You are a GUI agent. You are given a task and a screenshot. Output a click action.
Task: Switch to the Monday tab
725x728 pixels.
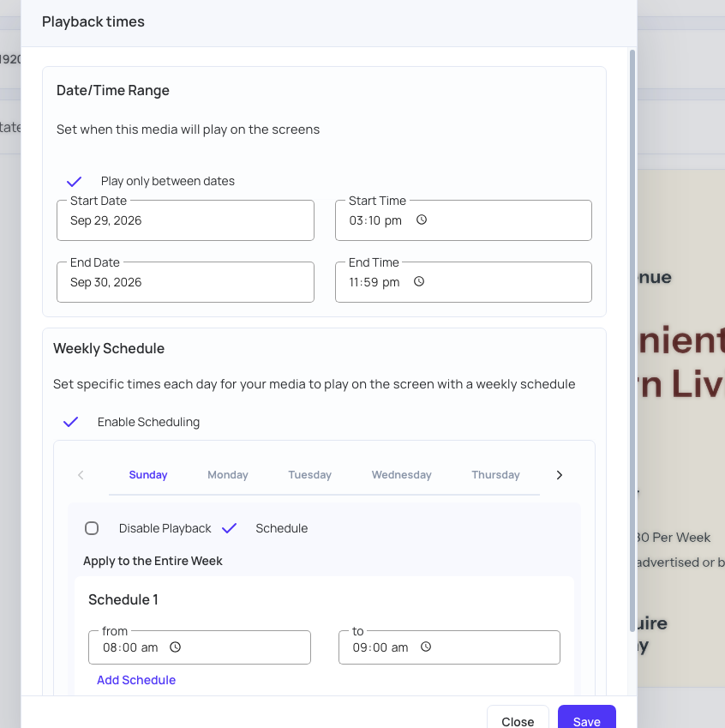click(x=228, y=475)
